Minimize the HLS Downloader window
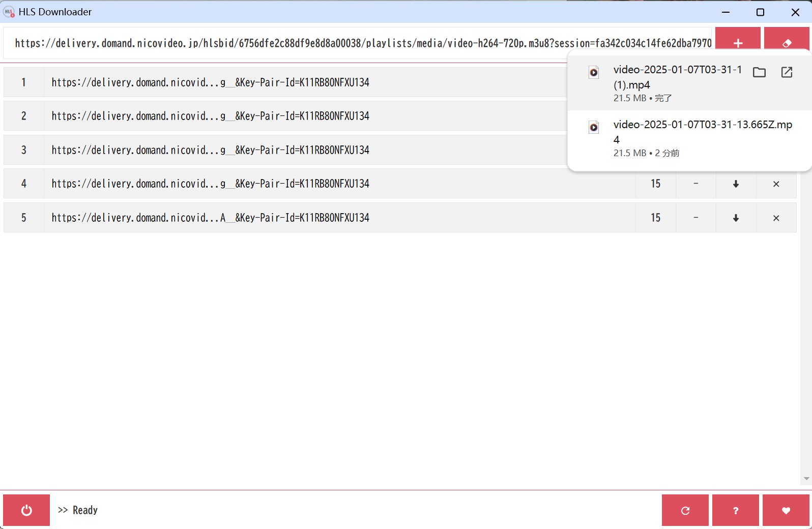The image size is (812, 529). (726, 12)
